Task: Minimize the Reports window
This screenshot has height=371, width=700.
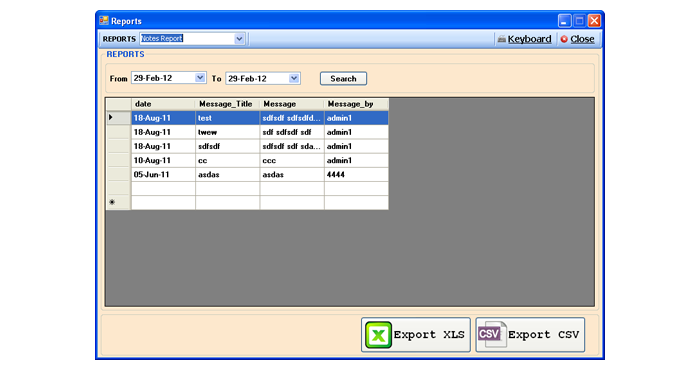Action: (564, 21)
